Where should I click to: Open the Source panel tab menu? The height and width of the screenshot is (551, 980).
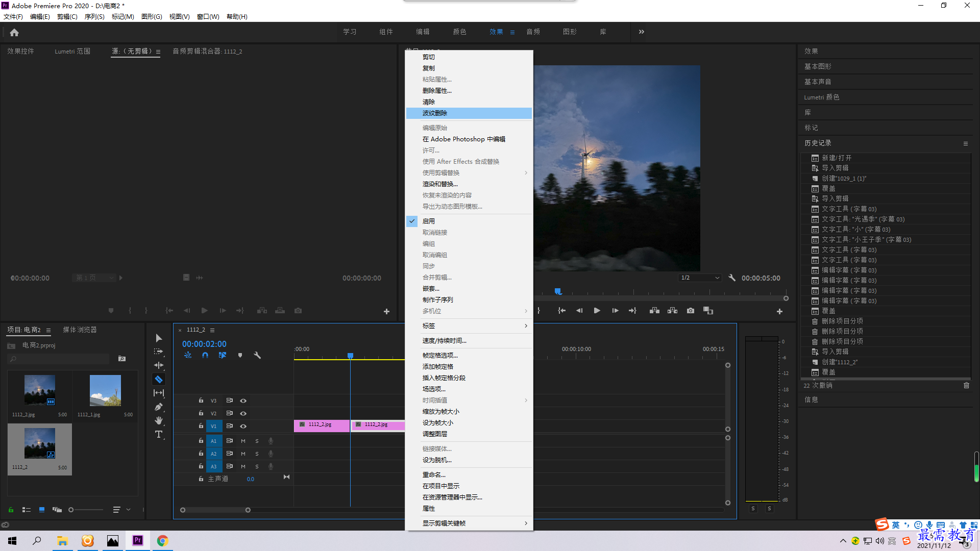tap(158, 52)
